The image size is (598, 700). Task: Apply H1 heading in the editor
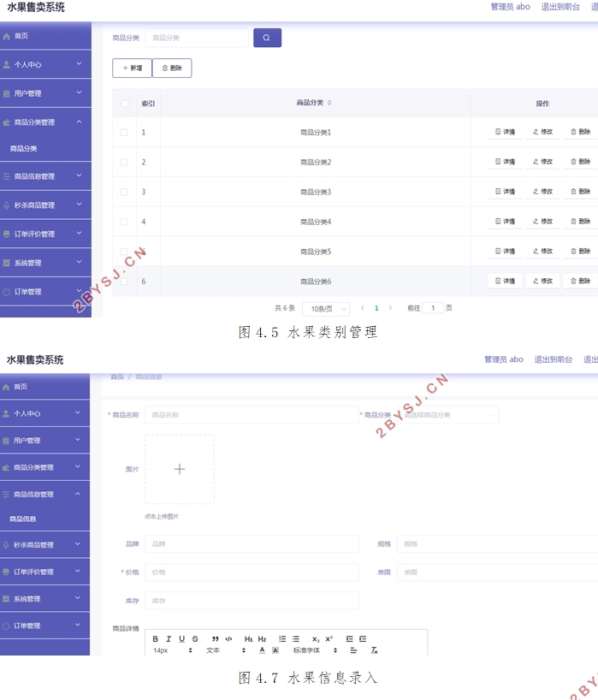[248, 639]
